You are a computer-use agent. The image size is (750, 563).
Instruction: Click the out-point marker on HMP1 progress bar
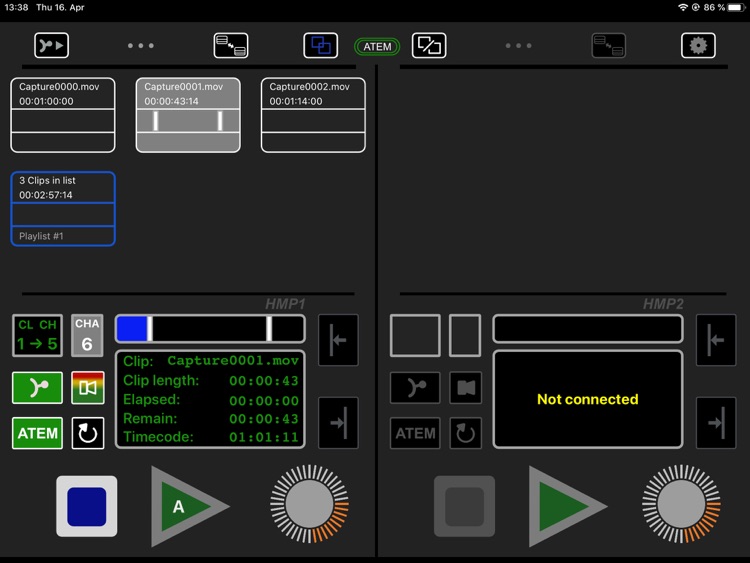click(269, 329)
